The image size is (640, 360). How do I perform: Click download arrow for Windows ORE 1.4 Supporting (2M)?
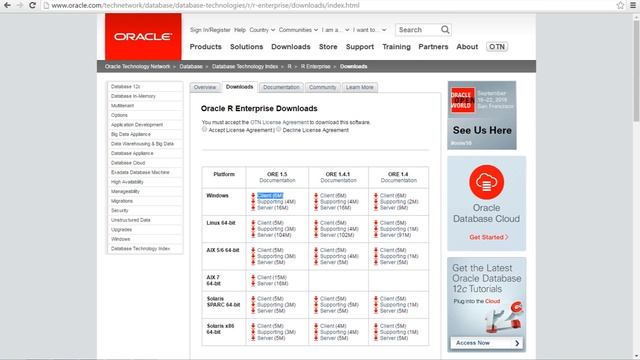click(x=376, y=202)
